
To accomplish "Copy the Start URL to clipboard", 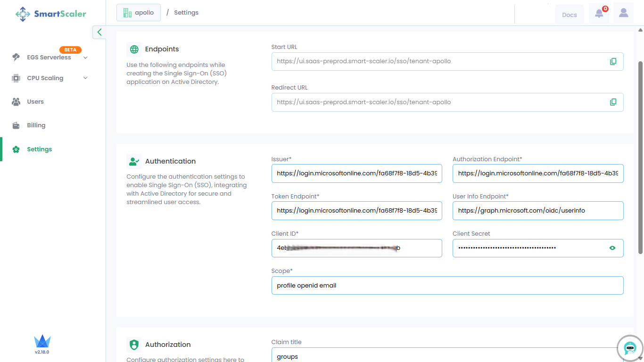I will pos(613,61).
